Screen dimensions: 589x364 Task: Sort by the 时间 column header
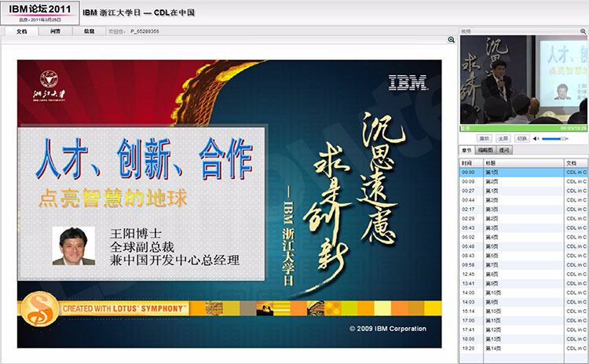click(471, 163)
